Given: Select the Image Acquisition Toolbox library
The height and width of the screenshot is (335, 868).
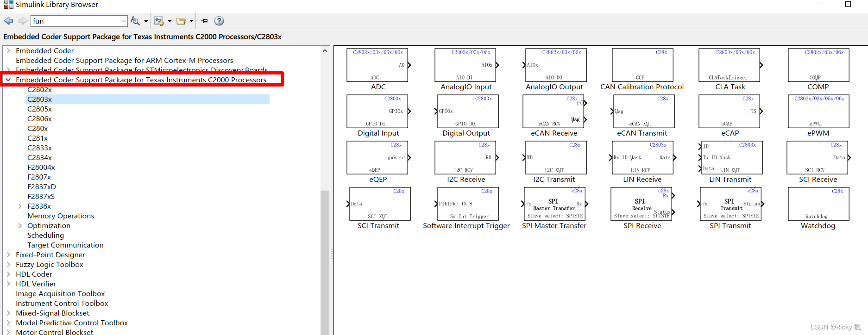Looking at the screenshot, I should tap(60, 293).
